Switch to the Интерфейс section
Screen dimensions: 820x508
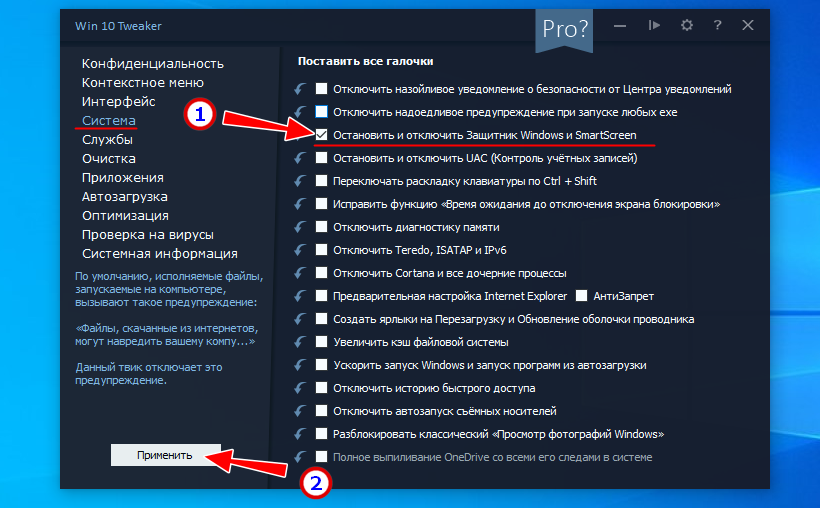(x=119, y=101)
